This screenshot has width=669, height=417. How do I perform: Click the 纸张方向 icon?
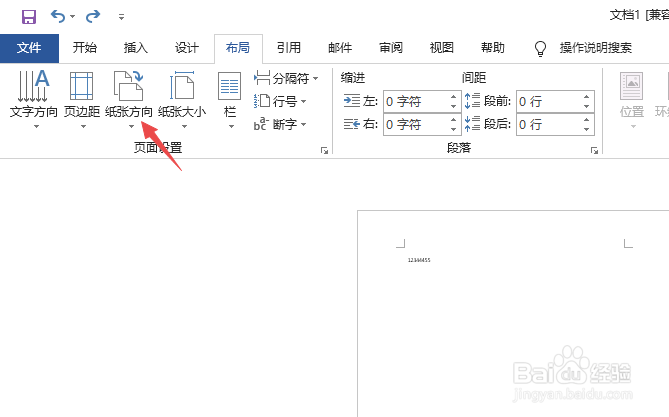(129, 86)
